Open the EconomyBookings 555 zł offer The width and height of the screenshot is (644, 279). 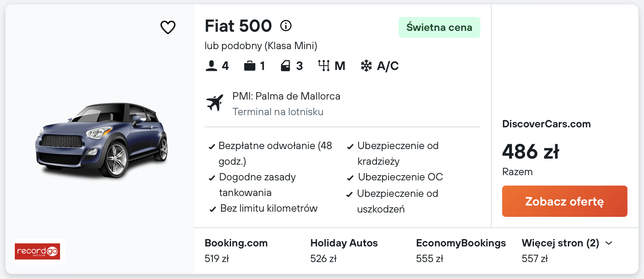[x=461, y=250]
